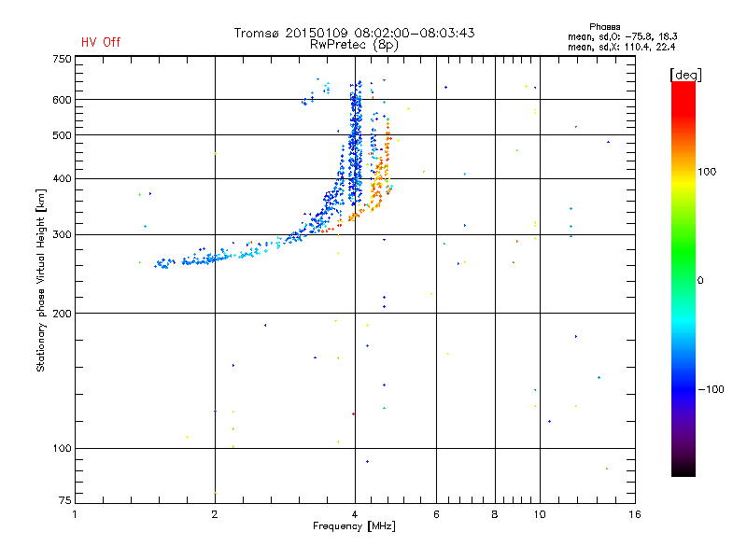Click the colorbar tick label '-100'
Image resolution: width=747 pixels, height=560 pixels.
pos(712,389)
